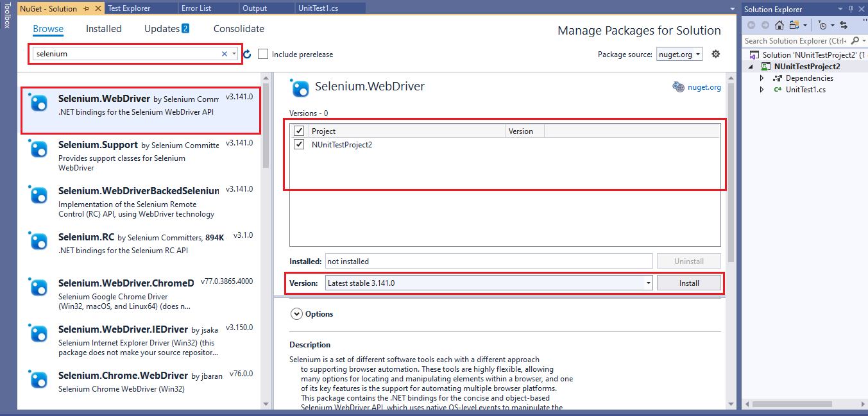Clear the selenium search text with X
This screenshot has width=868, height=416.
pyautogui.click(x=225, y=54)
